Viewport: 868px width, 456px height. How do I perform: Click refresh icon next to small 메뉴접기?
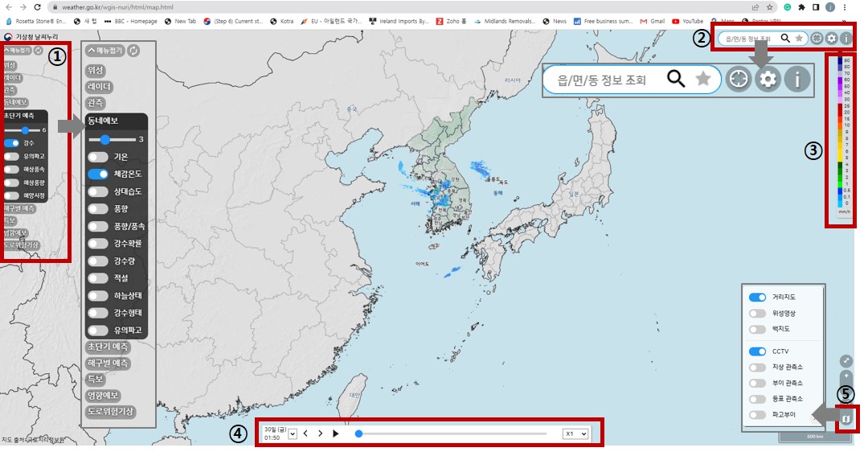[39, 51]
